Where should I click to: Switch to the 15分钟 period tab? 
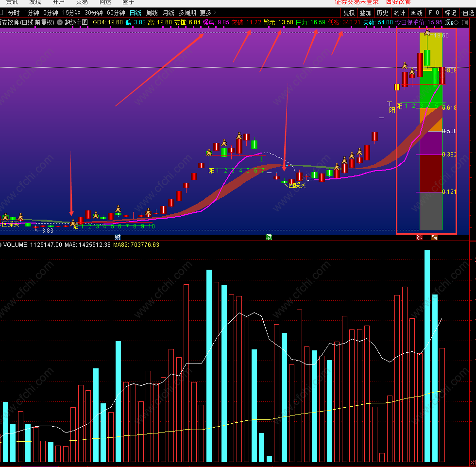click(x=71, y=13)
